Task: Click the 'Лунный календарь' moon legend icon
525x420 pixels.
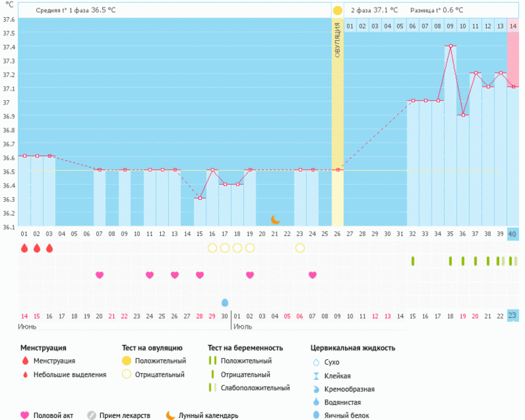Action: point(170,415)
